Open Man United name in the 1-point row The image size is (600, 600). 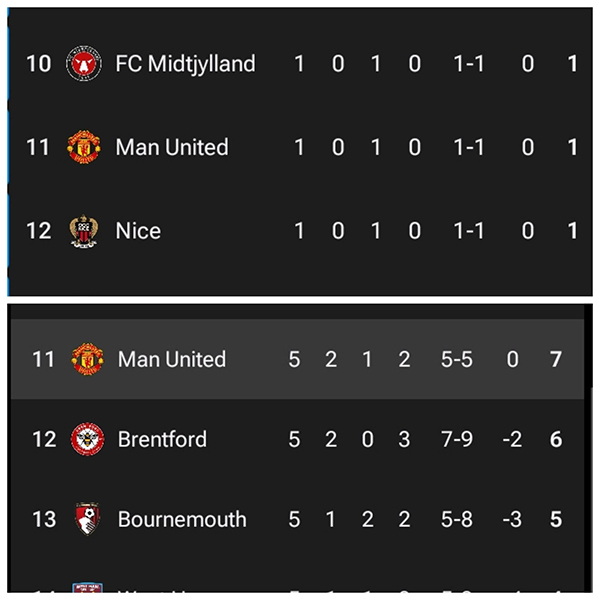172,147
